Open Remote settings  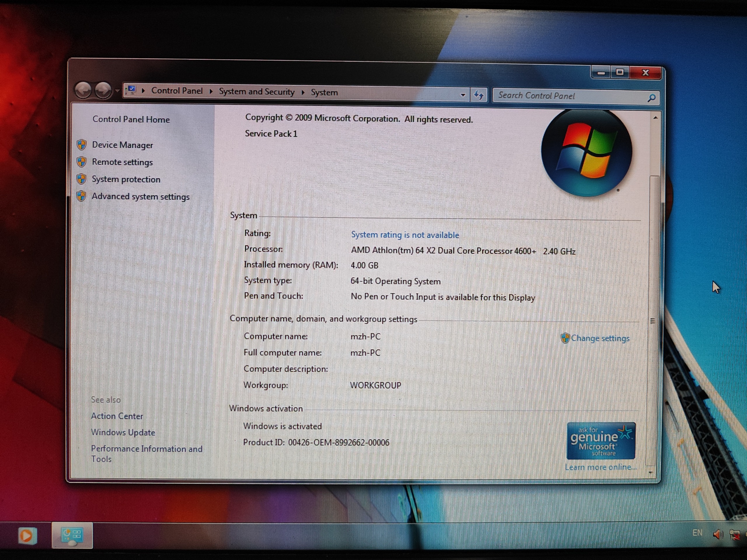[x=122, y=162]
